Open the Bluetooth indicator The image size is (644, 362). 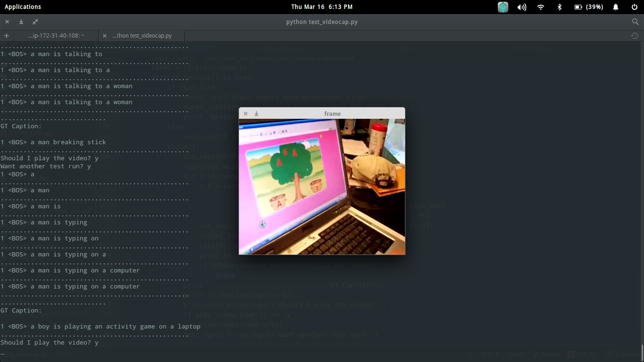(x=560, y=7)
